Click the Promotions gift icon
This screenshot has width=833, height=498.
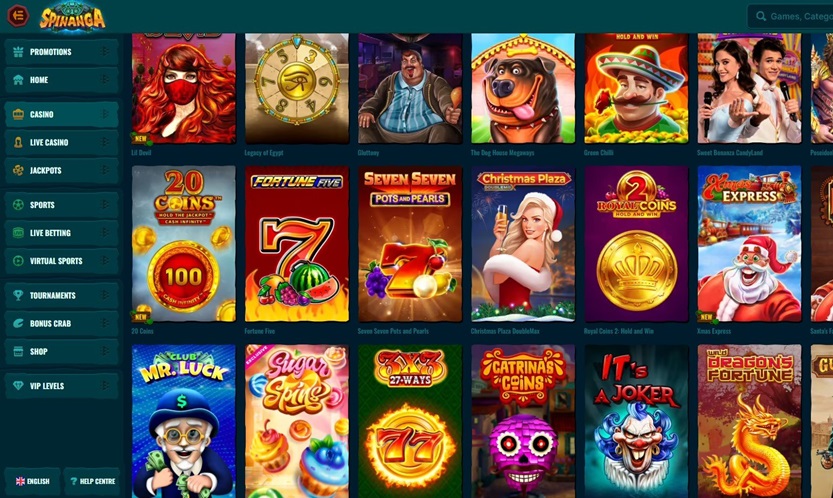pos(18,52)
